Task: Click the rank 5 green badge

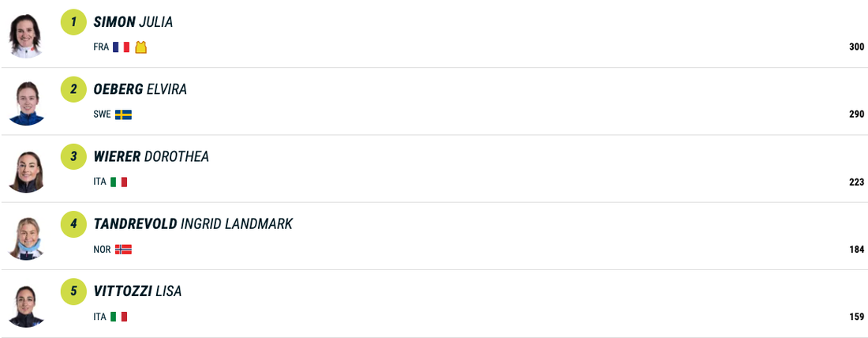Action: click(73, 291)
